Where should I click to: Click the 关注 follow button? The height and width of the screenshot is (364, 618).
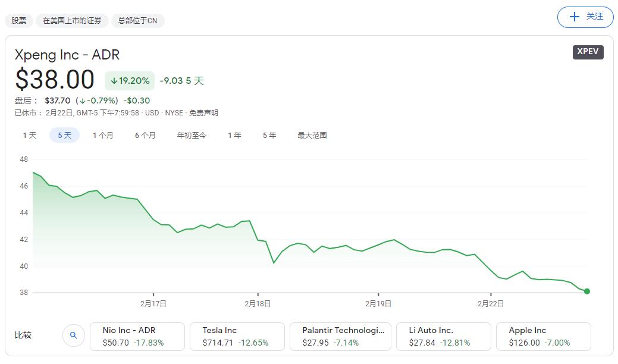pyautogui.click(x=585, y=17)
